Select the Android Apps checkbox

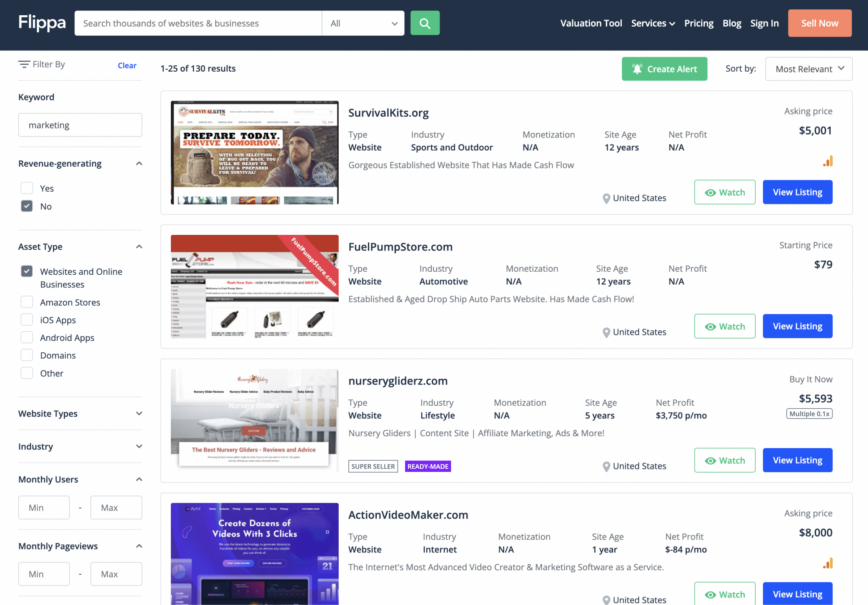(x=27, y=337)
